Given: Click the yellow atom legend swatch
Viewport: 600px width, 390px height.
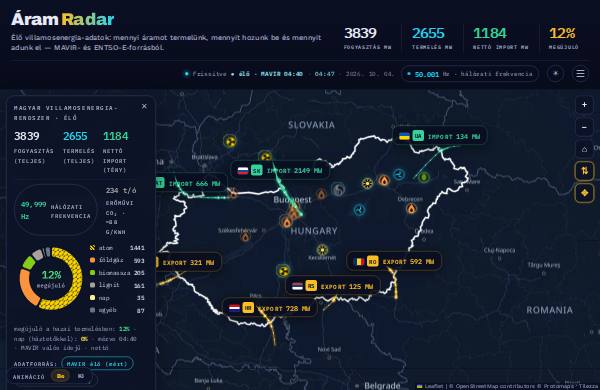Looking at the screenshot, I should (x=92, y=248).
